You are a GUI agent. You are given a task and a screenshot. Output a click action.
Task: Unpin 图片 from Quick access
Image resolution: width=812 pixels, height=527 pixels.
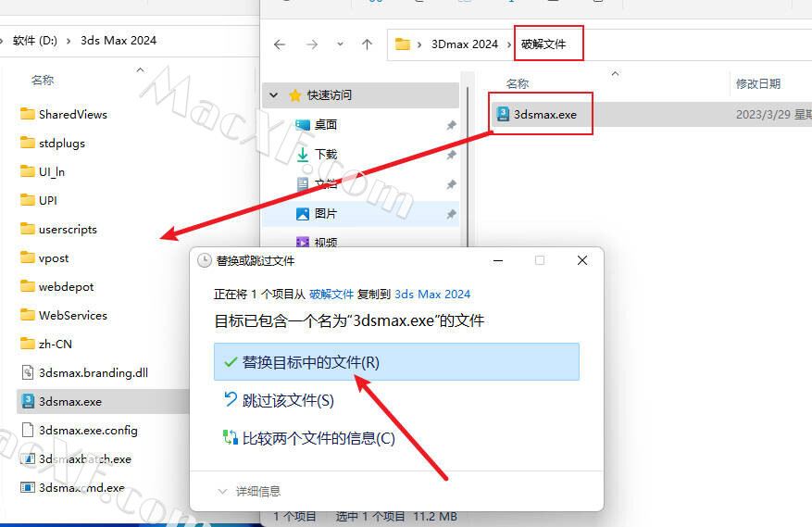[451, 214]
